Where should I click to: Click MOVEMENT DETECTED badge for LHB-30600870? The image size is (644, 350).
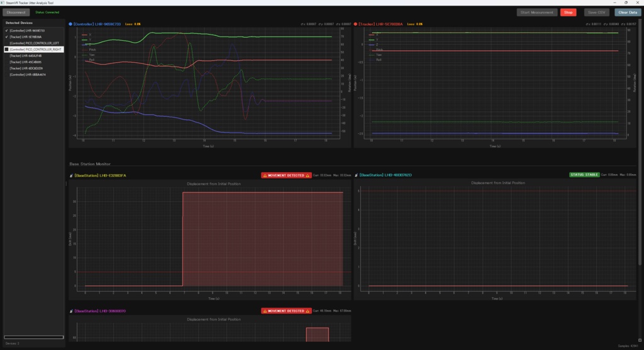[x=286, y=311]
